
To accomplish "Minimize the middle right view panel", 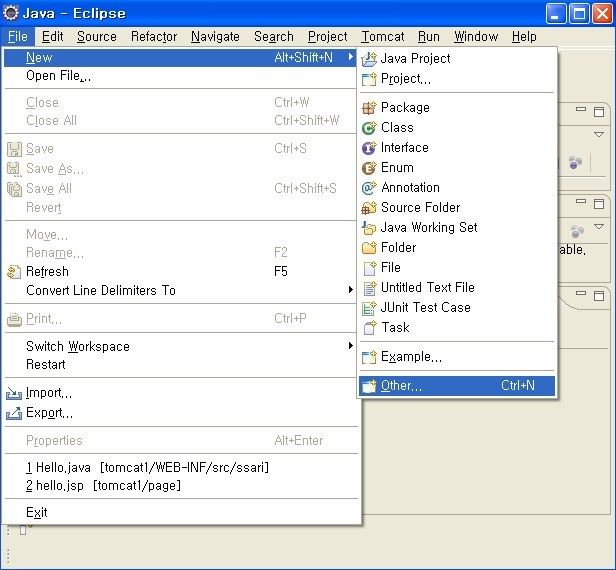I will point(581,201).
